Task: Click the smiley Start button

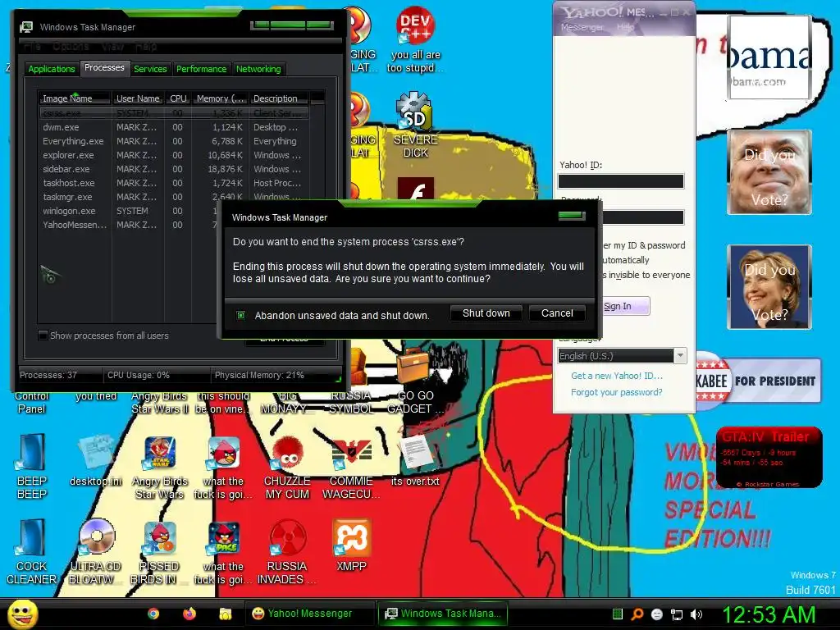Action: (22, 614)
